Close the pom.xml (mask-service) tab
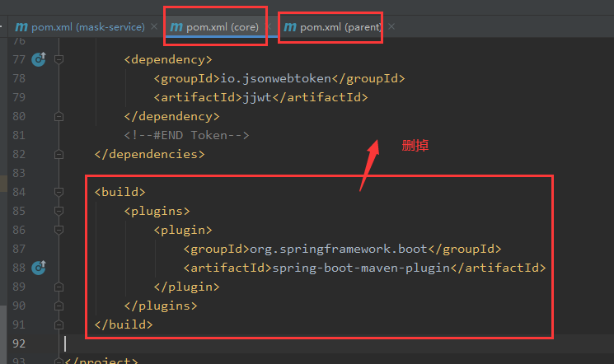This screenshot has height=364, width=614. (x=154, y=26)
